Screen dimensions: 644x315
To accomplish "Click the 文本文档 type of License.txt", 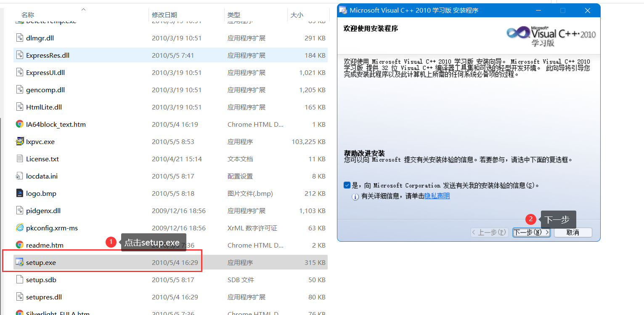I will (x=240, y=159).
